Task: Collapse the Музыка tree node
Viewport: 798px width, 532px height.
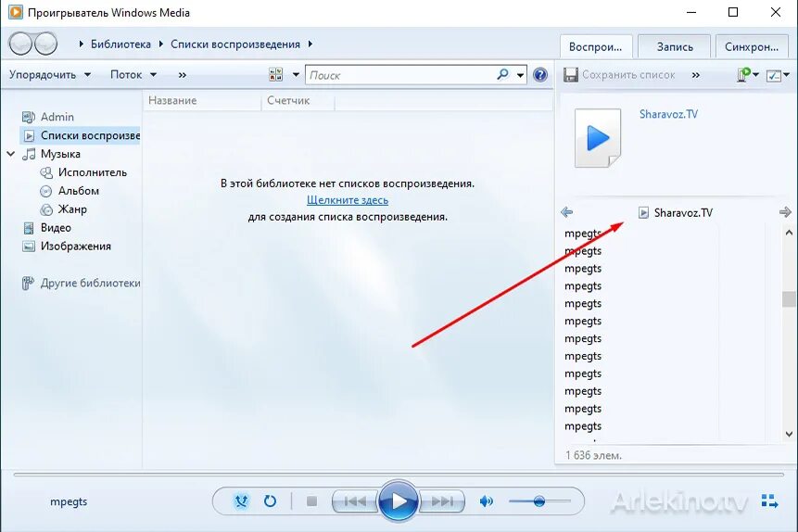Action: pyautogui.click(x=11, y=153)
